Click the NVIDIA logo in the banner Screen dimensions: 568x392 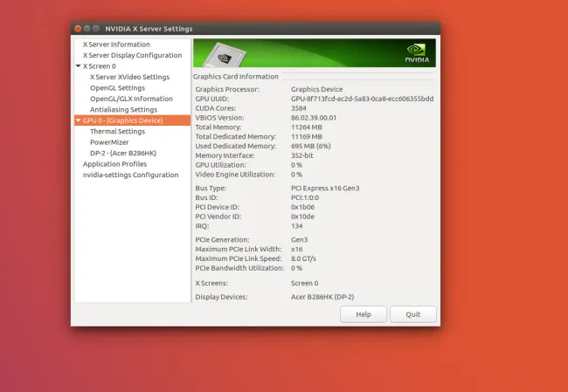point(417,53)
